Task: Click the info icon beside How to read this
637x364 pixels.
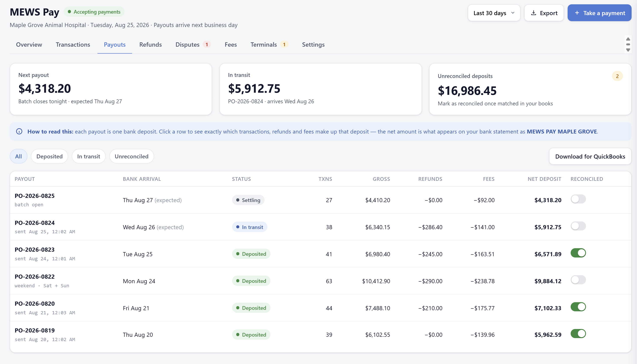Action: pos(19,132)
